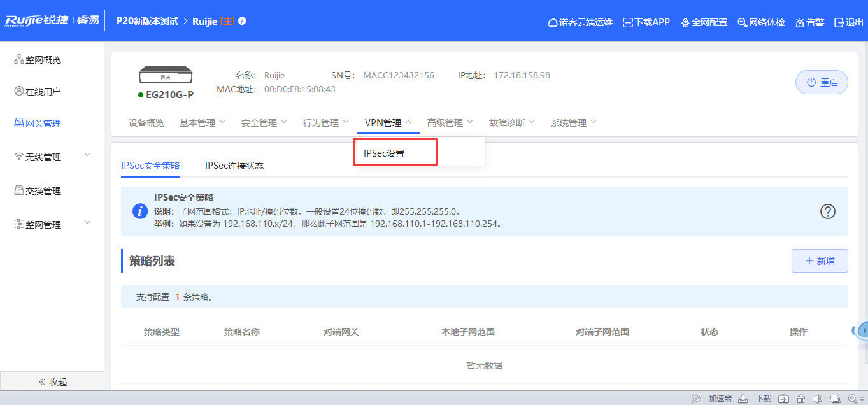Start 网络体检 network health check
Image resolution: width=868 pixels, height=405 pixels.
click(x=760, y=22)
